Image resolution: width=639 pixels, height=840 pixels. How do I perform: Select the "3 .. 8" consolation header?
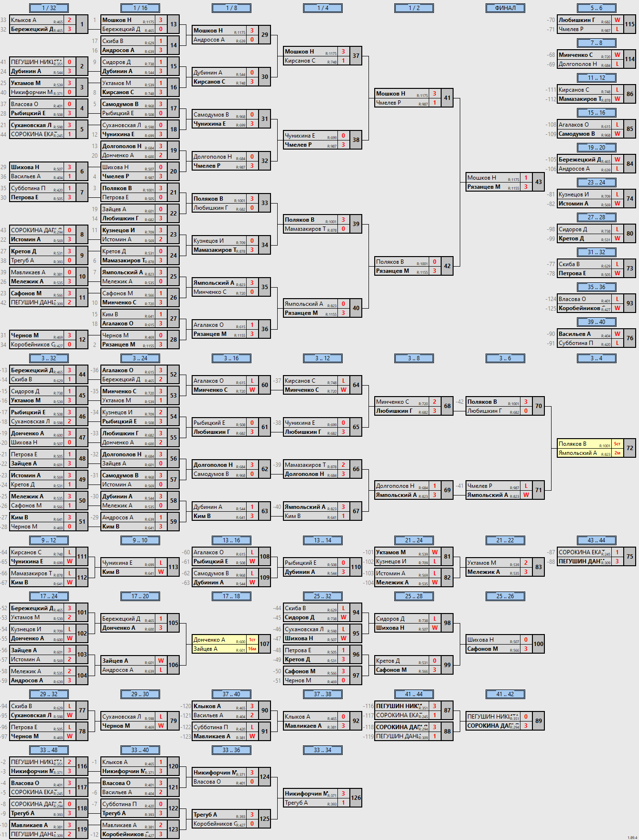coord(414,358)
